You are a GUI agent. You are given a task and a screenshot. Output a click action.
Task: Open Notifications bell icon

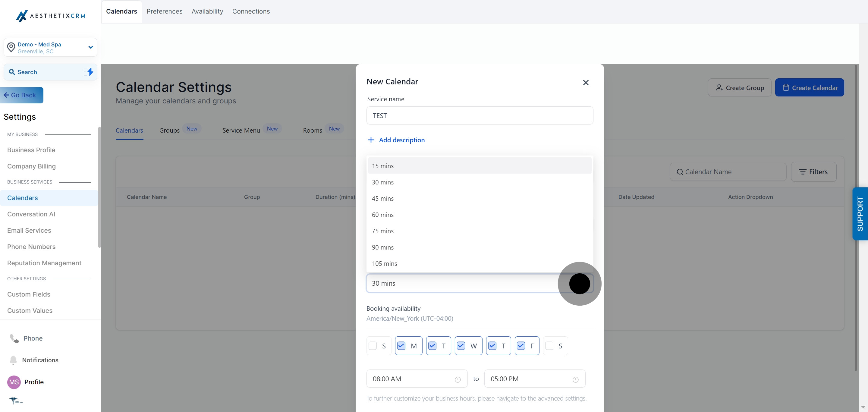[13, 360]
